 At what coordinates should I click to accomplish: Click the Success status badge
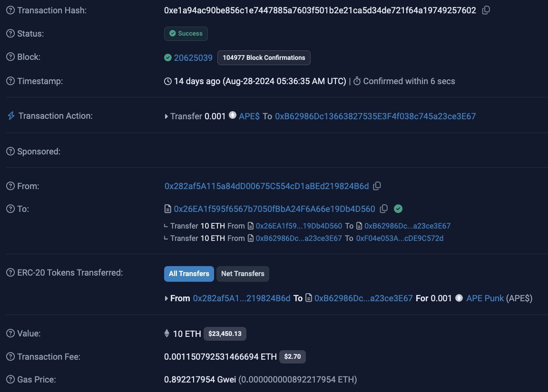coord(186,33)
